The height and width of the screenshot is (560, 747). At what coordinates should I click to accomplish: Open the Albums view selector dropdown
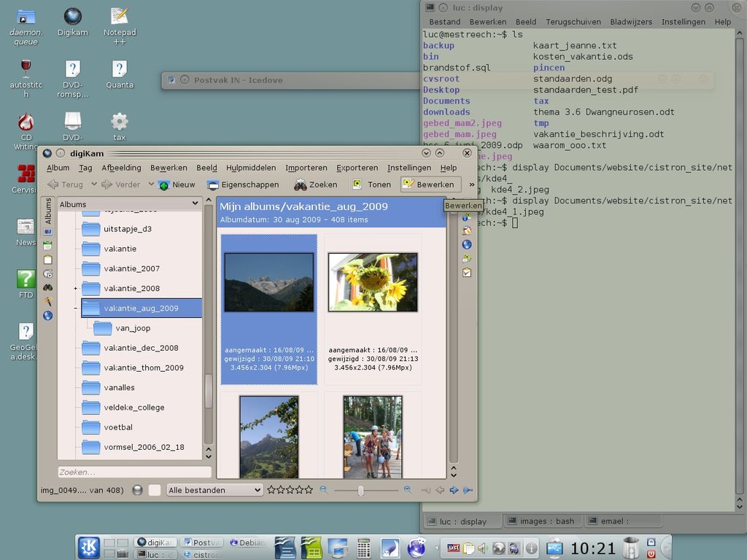click(128, 204)
